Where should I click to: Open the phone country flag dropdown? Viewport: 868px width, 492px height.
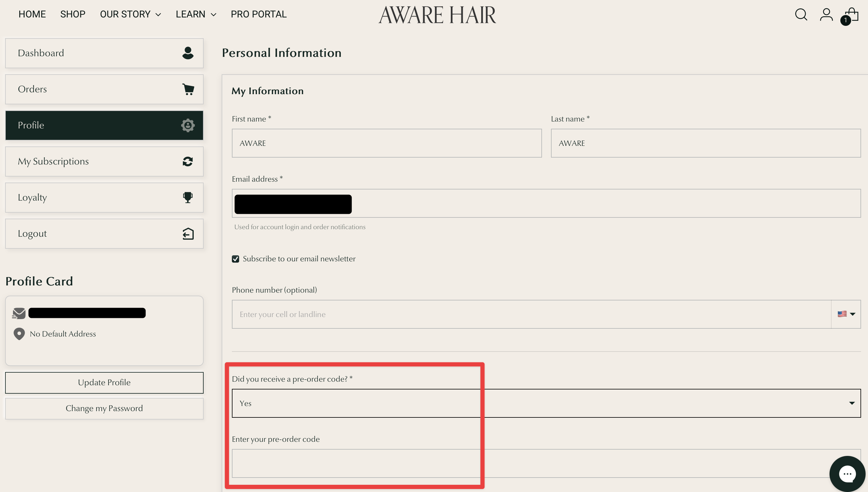[x=846, y=314]
